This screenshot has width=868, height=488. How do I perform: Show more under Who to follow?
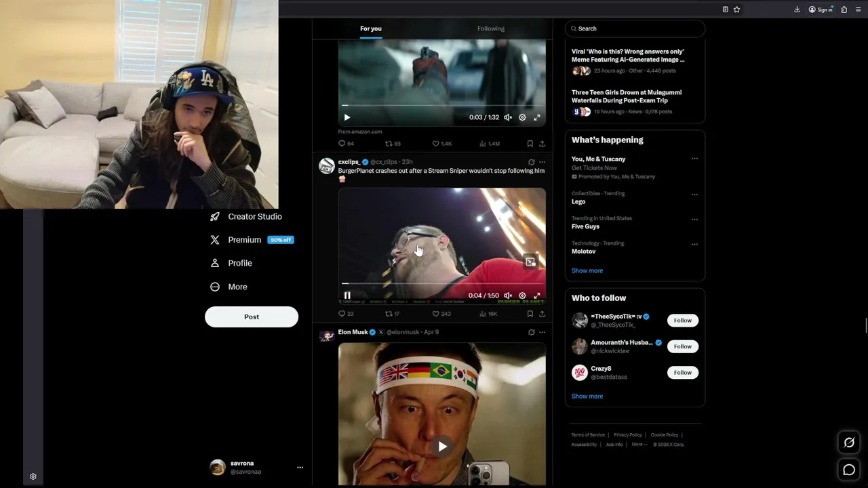[x=587, y=396]
